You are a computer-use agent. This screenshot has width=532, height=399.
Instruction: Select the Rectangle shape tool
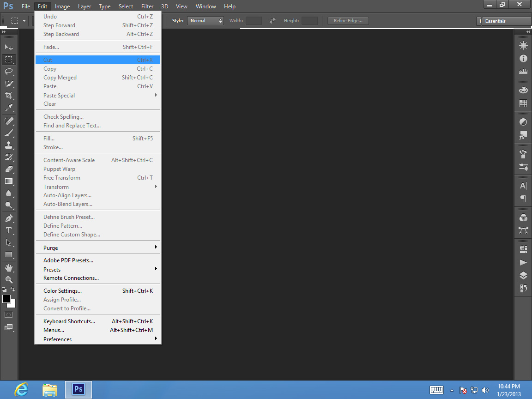(9, 255)
